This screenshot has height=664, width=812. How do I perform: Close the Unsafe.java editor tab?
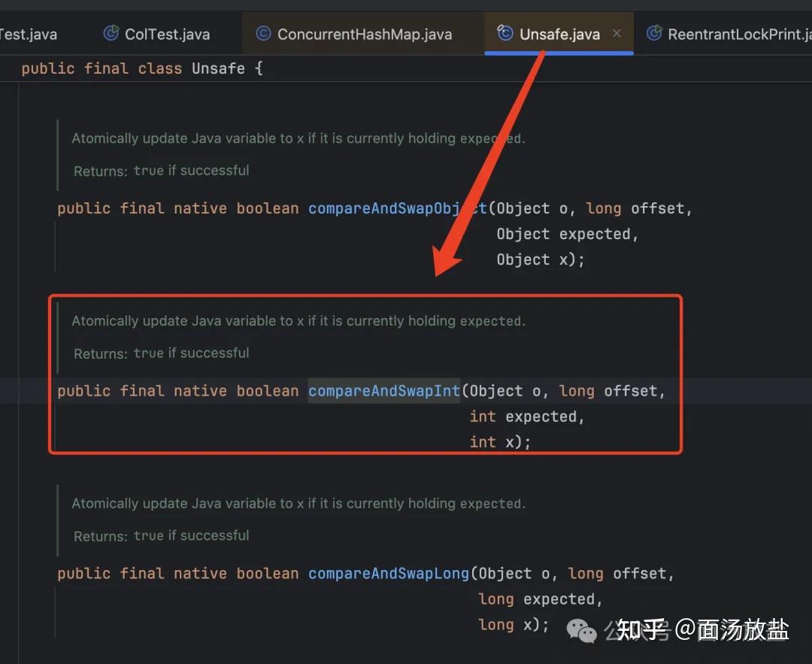617,33
